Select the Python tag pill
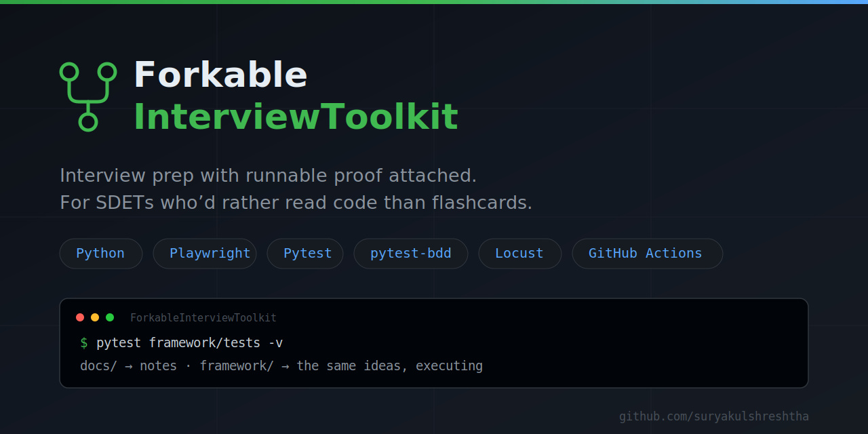Screen dimensions: 868x434 [x=101, y=254]
